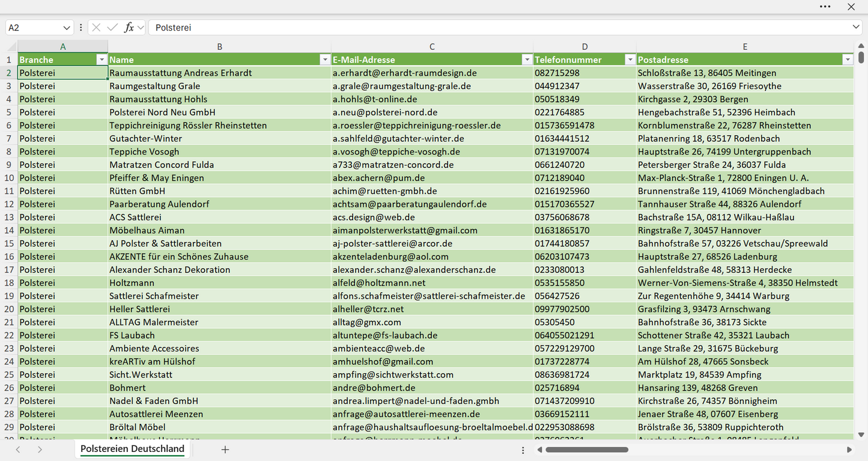Select column C header

[x=432, y=46]
